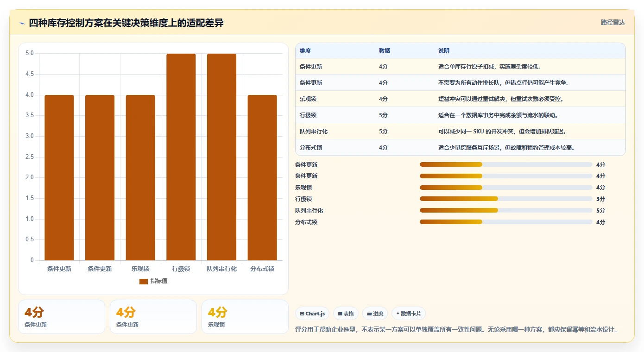
Task: Click the 进度 chip
Action: [375, 314]
